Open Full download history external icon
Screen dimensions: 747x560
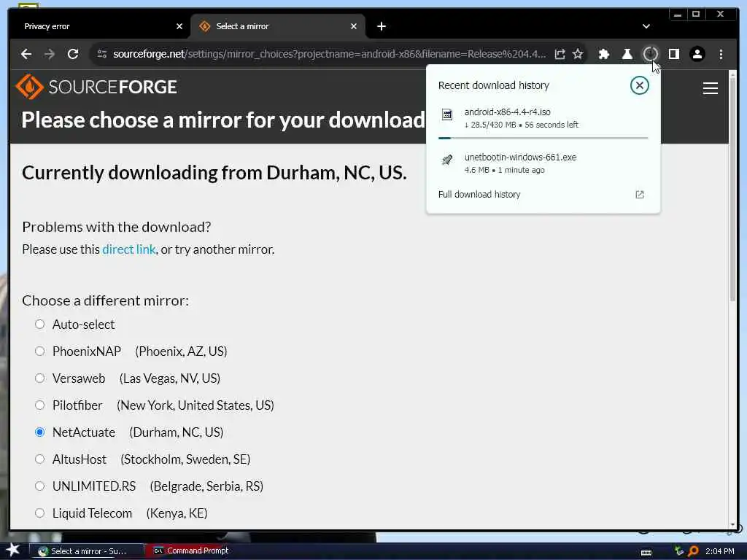click(639, 194)
